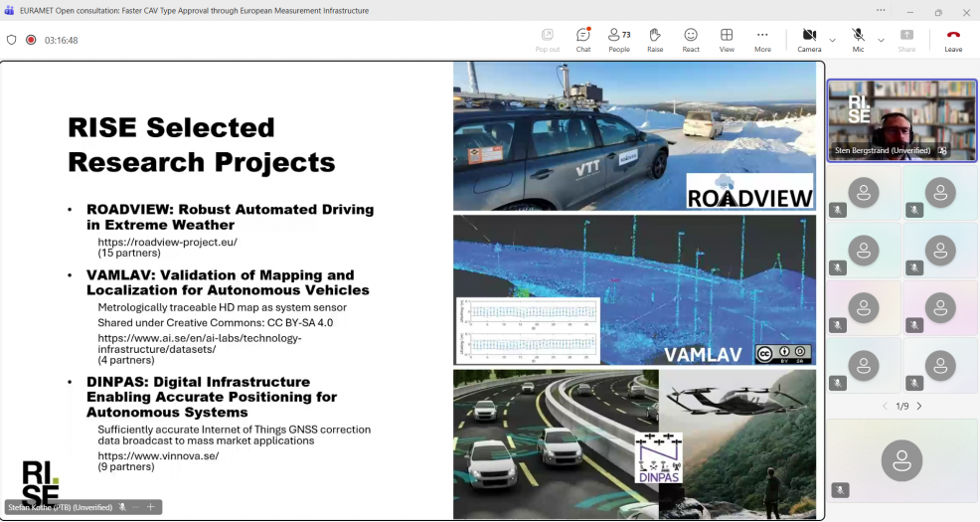Click the ROADVIEW logo on the snowy car photo
This screenshot has height=522, width=980.
click(749, 191)
